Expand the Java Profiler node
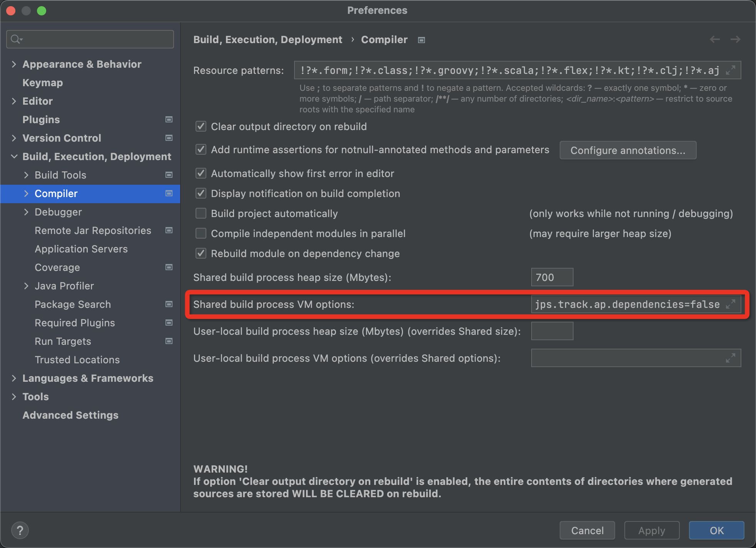This screenshot has height=548, width=756. pyautogui.click(x=26, y=286)
